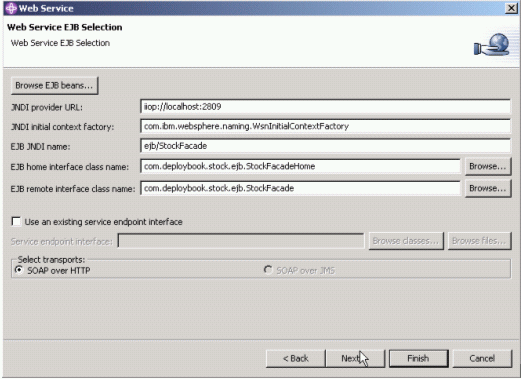Browse for the EJB home interface class
Viewport: 521px width, 379px height.
click(x=488, y=166)
